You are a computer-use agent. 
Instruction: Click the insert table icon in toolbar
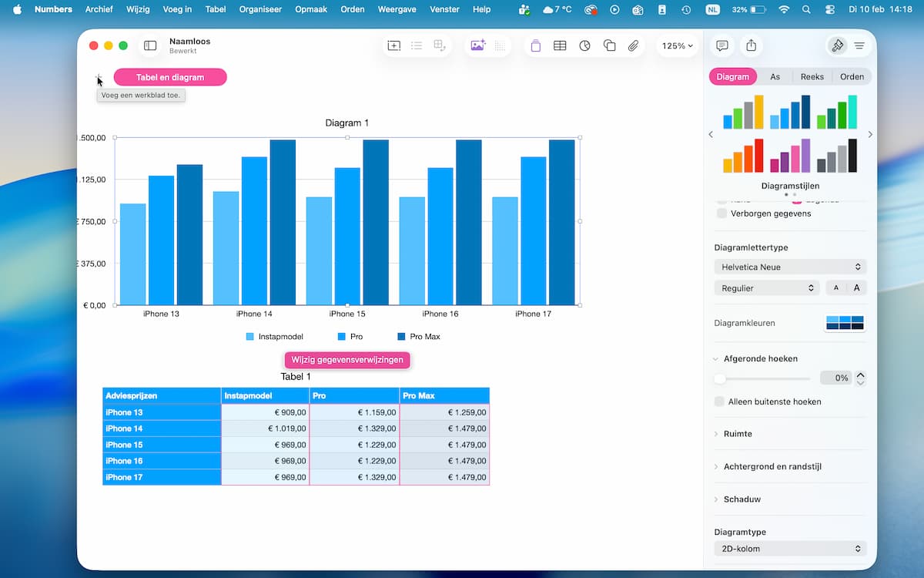click(560, 45)
